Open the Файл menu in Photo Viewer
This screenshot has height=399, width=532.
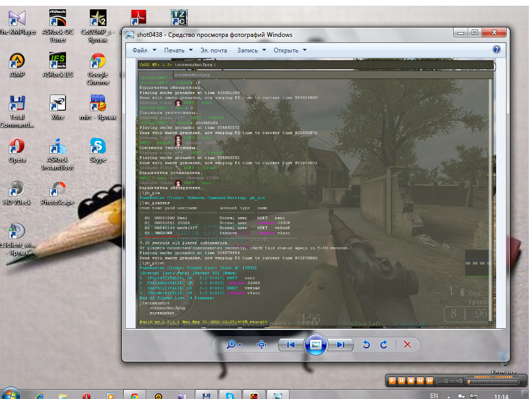click(144, 50)
